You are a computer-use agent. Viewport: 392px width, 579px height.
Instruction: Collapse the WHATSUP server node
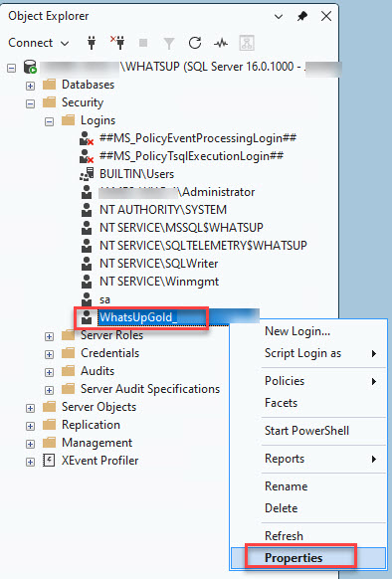pos(12,68)
